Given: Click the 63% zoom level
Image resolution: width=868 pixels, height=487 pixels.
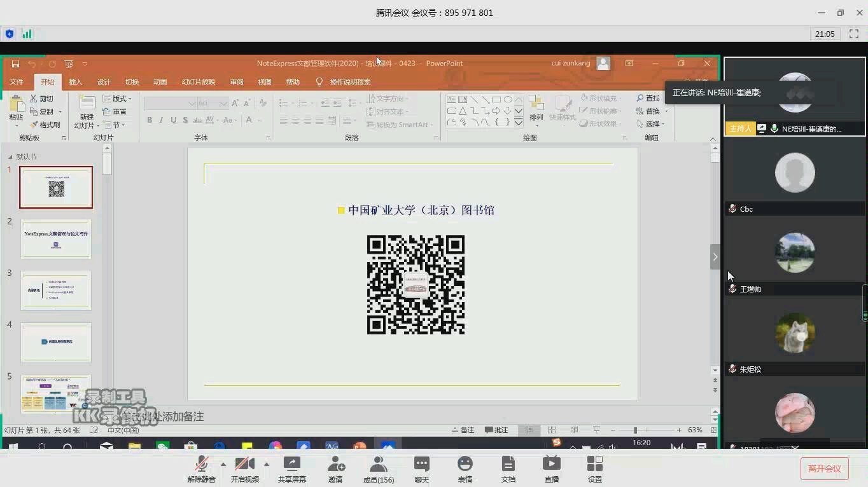Looking at the screenshot, I should tap(695, 430).
